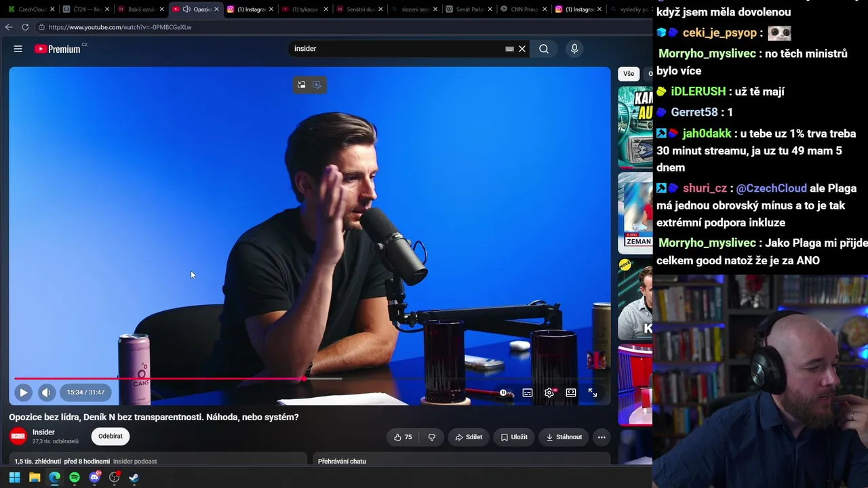The width and height of the screenshot is (868, 488).
Task: Click username iDLERUSH in chat
Action: pyautogui.click(x=698, y=91)
